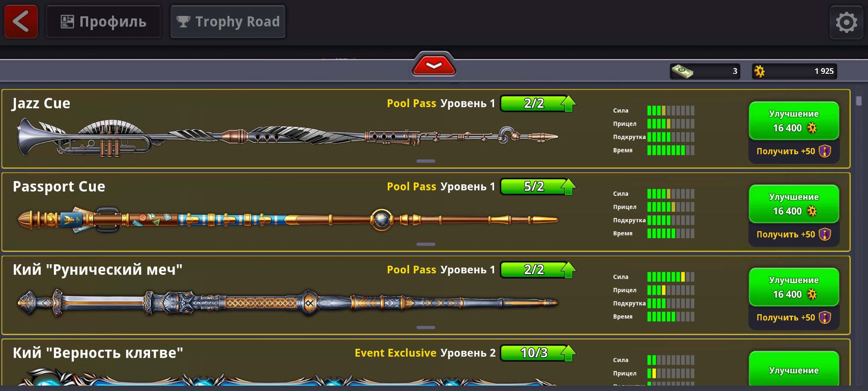Expand Рунический меч details via bottom handle
Image resolution: width=868 pixels, height=391 pixels.
[x=426, y=328]
